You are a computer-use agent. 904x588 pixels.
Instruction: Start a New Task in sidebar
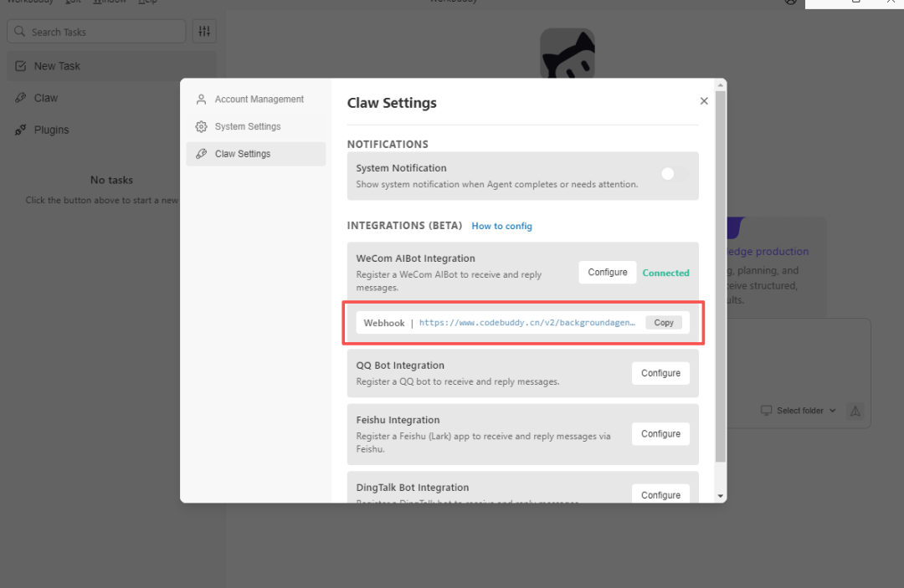coord(112,66)
